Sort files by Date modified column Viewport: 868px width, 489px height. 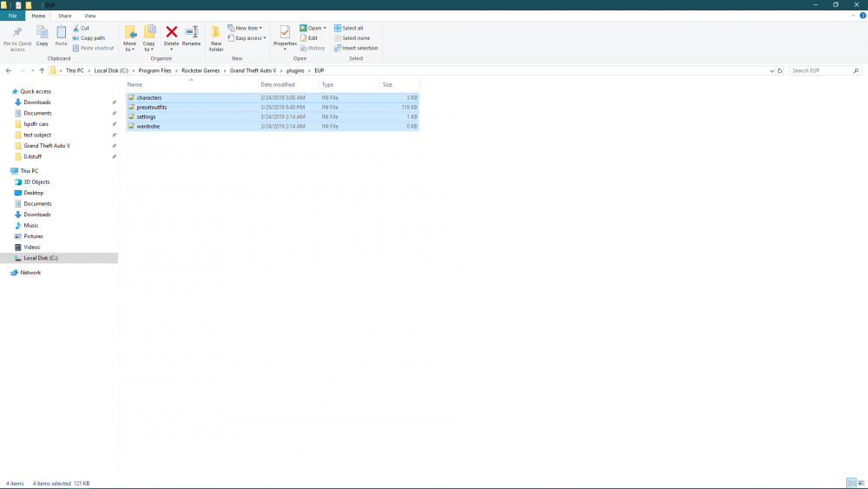[278, 84]
